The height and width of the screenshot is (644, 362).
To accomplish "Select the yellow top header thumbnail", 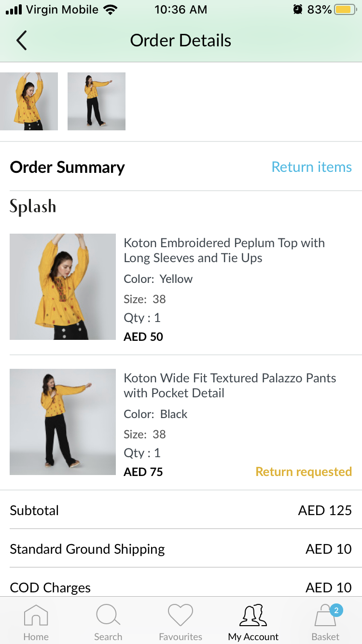I will (29, 101).
